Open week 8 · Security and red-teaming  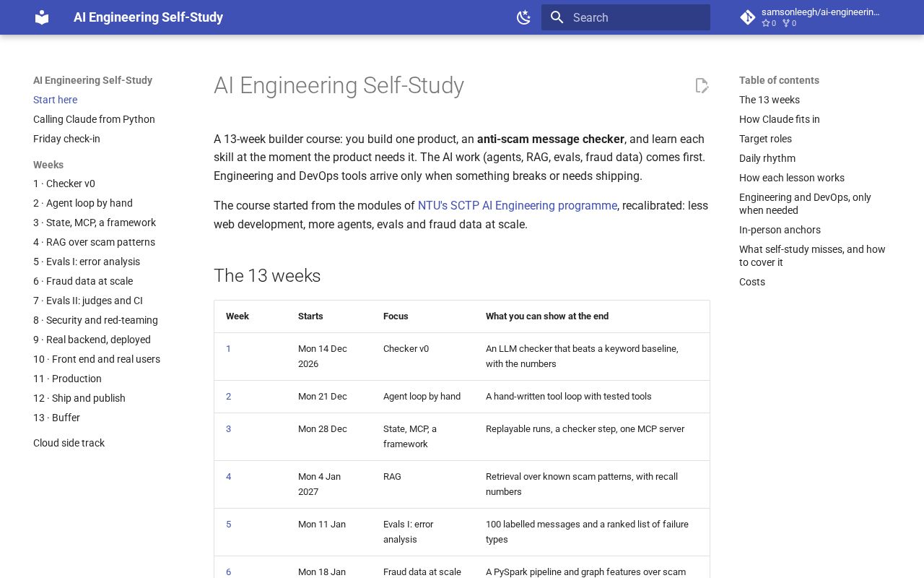pyautogui.click(x=95, y=320)
